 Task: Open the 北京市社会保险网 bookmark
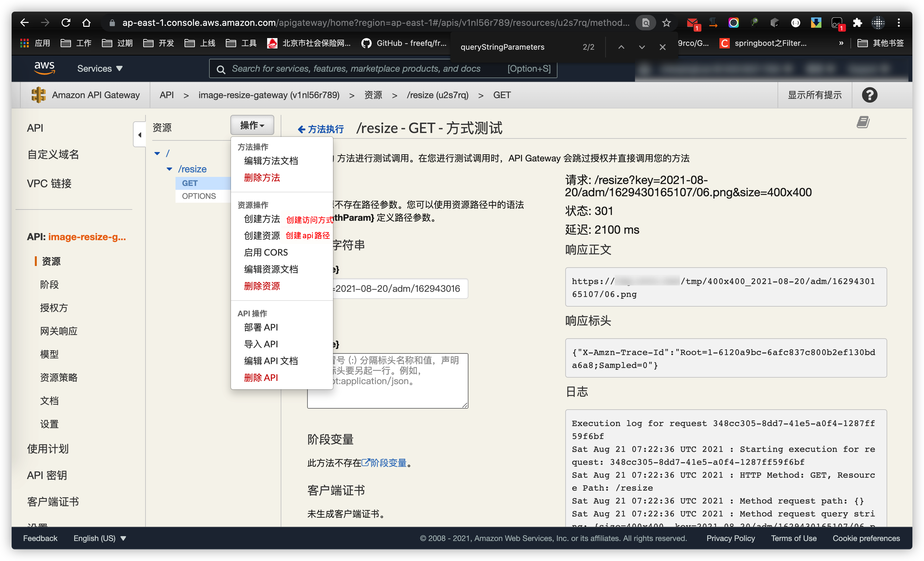coord(309,43)
